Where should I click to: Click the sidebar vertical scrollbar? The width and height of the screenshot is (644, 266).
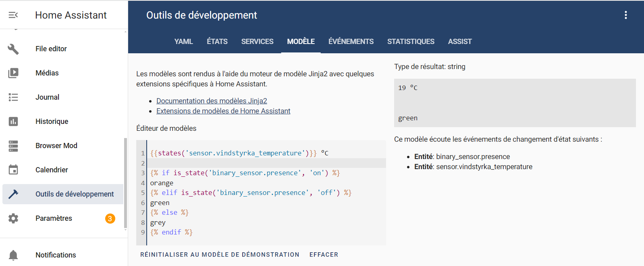(x=126, y=183)
